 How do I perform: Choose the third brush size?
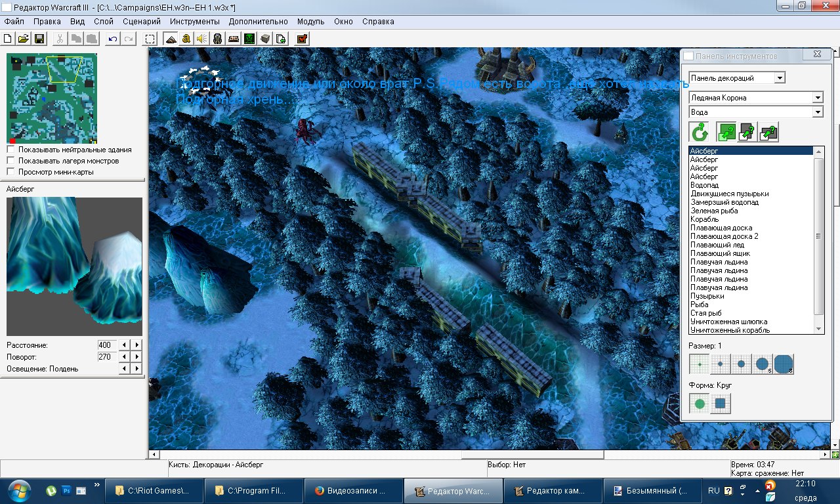(742, 364)
